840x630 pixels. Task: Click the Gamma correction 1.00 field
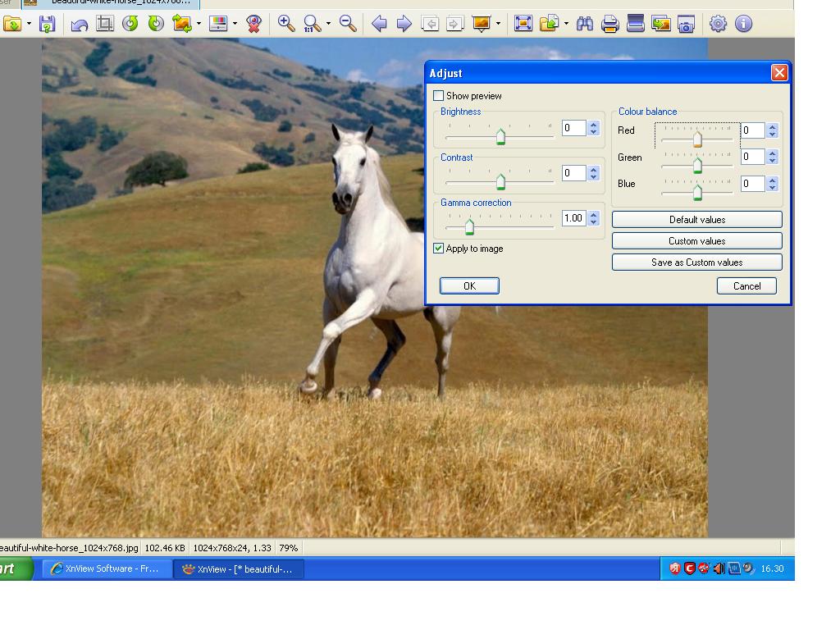pyautogui.click(x=573, y=218)
